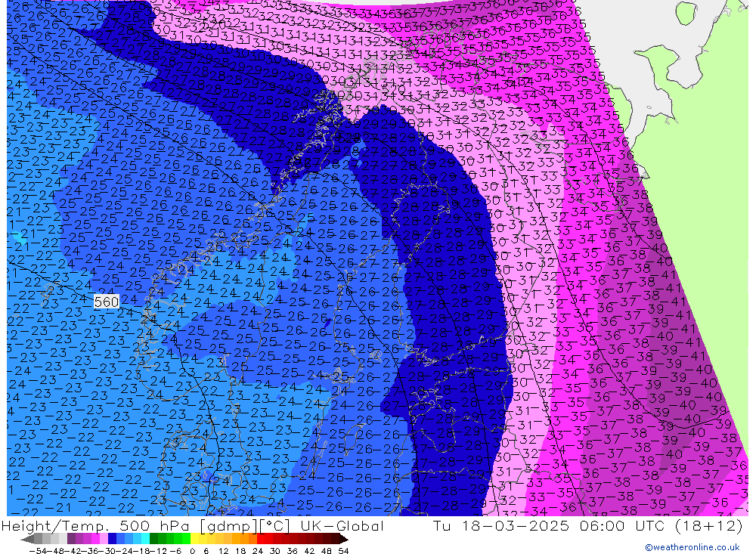The image size is (756, 554).
Task: Click the '0' legend value
Action: pyautogui.click(x=192, y=551)
